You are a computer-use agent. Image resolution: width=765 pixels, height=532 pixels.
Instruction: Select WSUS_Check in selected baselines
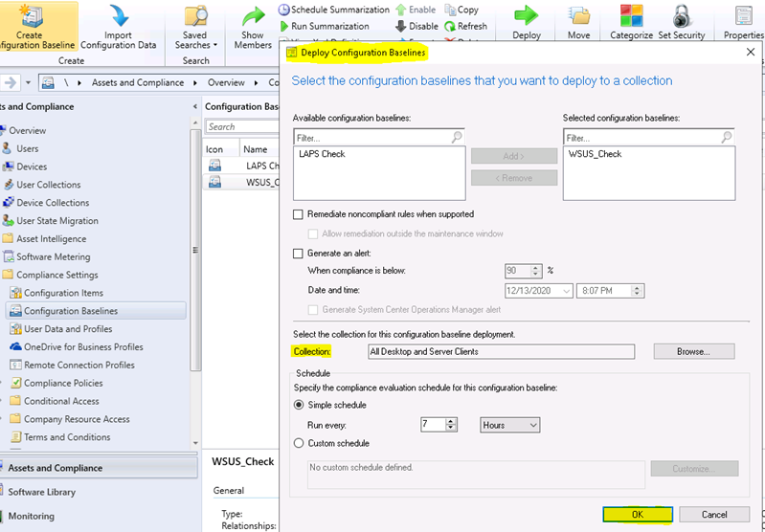[596, 154]
